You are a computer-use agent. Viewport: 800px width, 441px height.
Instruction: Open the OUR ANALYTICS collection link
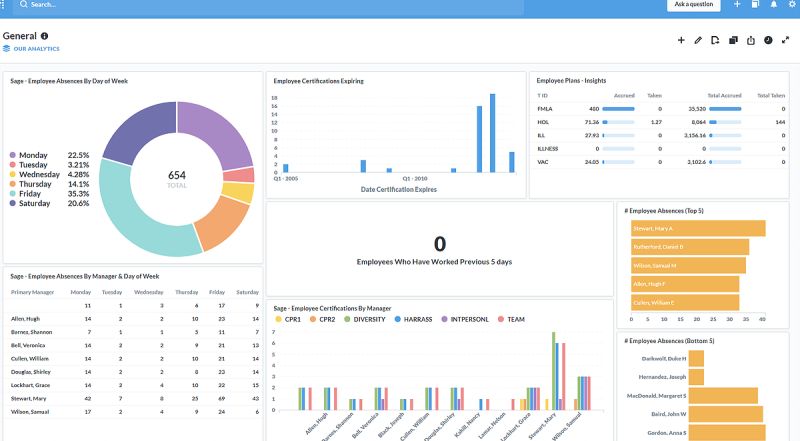[36, 49]
